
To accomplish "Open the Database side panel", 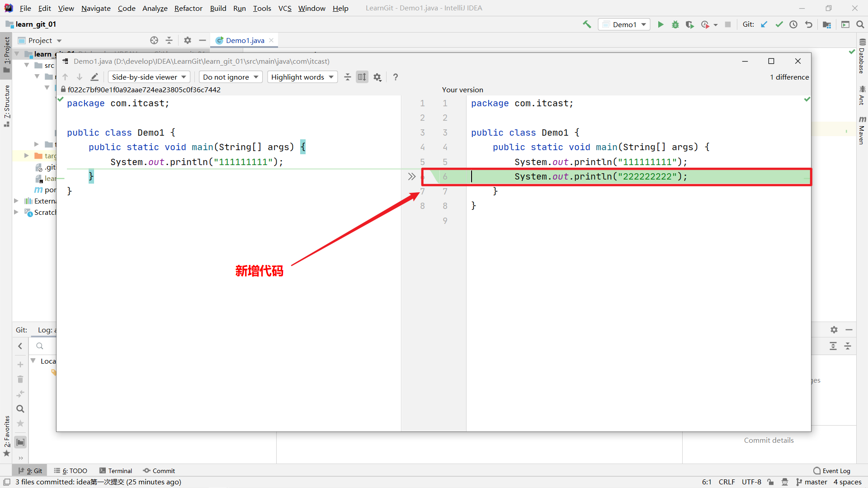I will tap(862, 56).
